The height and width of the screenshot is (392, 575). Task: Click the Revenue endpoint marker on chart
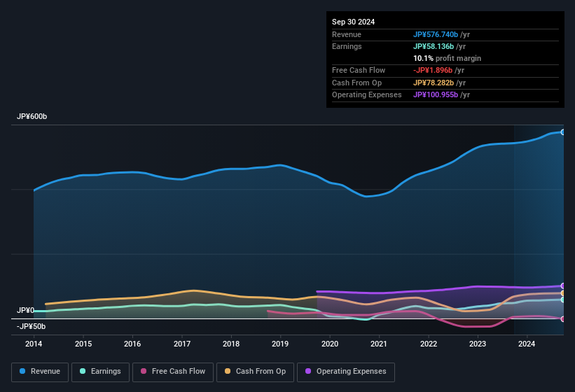562,132
